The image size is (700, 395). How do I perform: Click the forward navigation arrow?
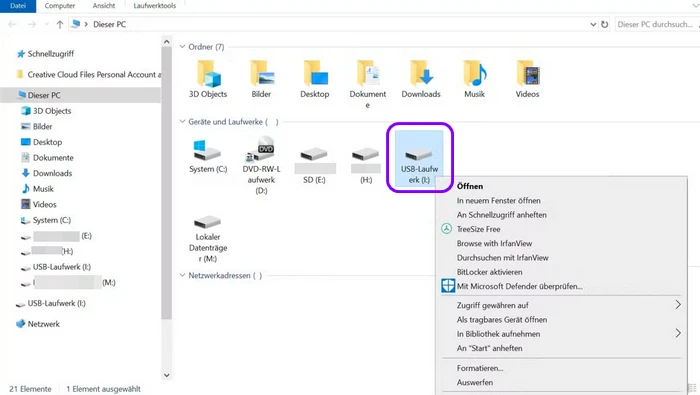tap(32, 25)
